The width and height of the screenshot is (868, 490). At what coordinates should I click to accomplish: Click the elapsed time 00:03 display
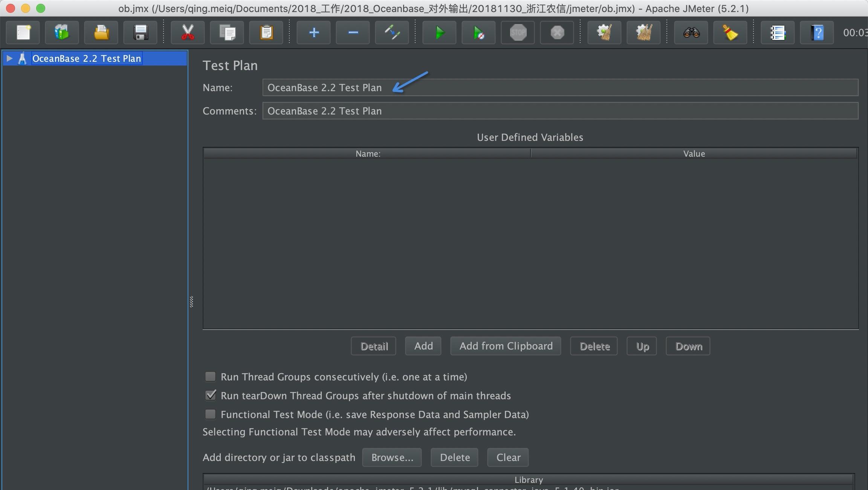click(855, 33)
